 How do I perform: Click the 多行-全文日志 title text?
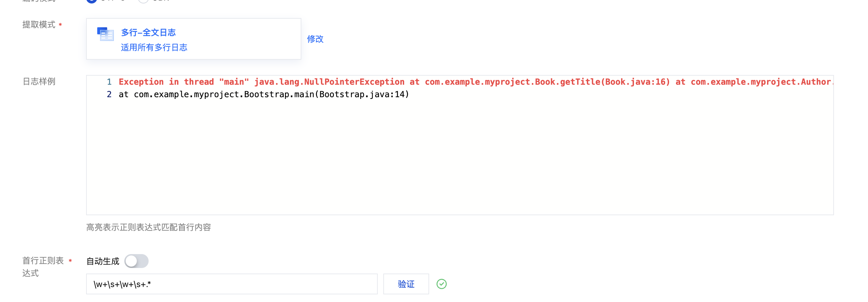point(148,33)
